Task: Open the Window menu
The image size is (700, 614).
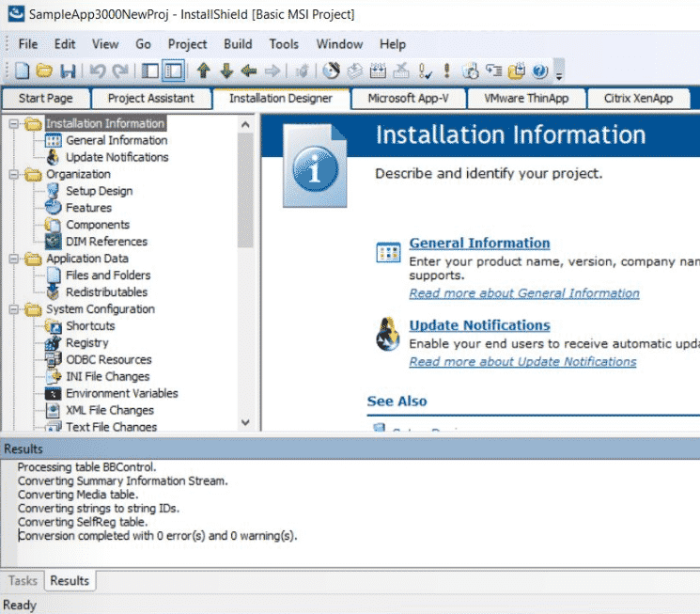Action: coord(339,44)
